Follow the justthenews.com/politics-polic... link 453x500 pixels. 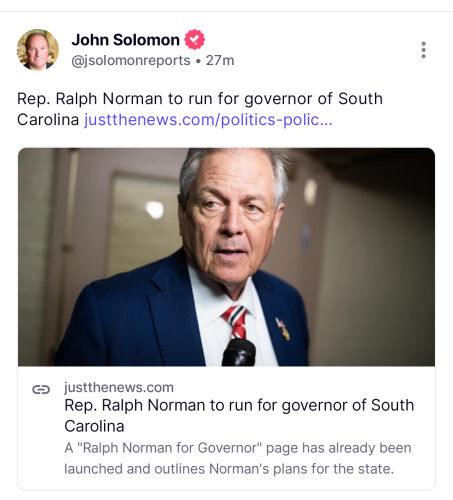click(208, 120)
